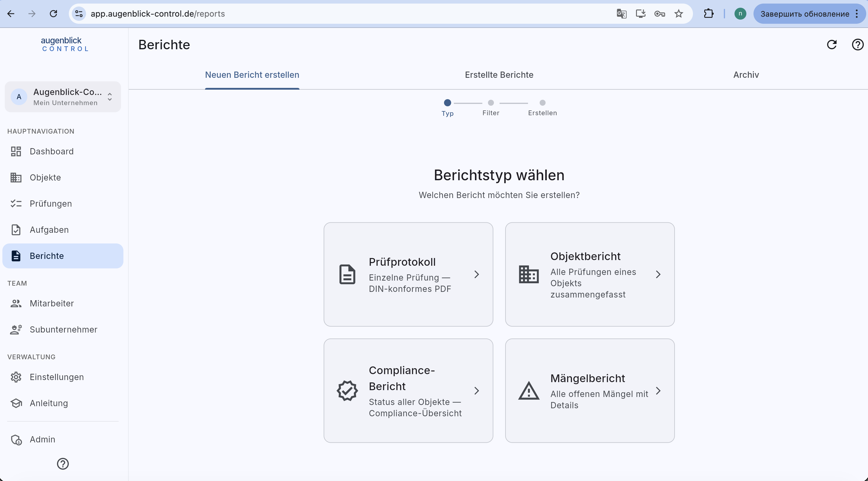
Task: Click the help icon at sidebar bottom
Action: tap(63, 464)
